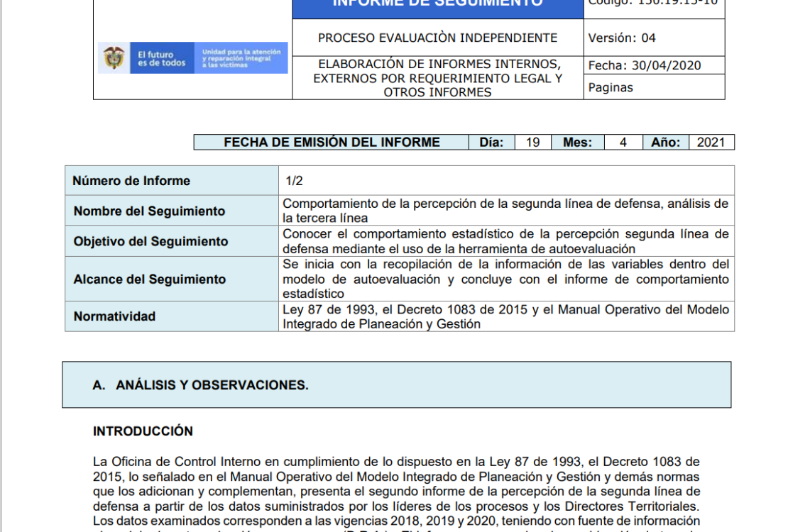Click the Mes value field showing 4

tap(623, 142)
